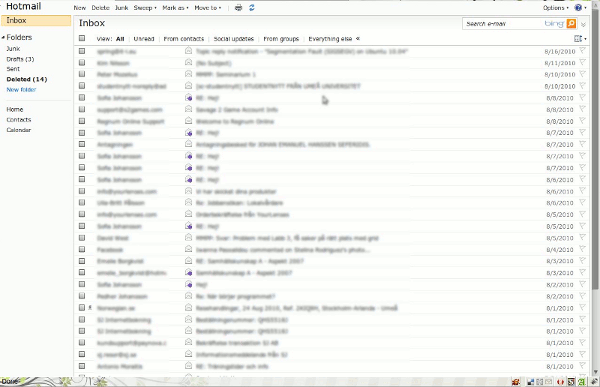Click the envelope icon on the 8/11/2010 message
Viewport: 600px width, 387px height.
tap(188, 62)
